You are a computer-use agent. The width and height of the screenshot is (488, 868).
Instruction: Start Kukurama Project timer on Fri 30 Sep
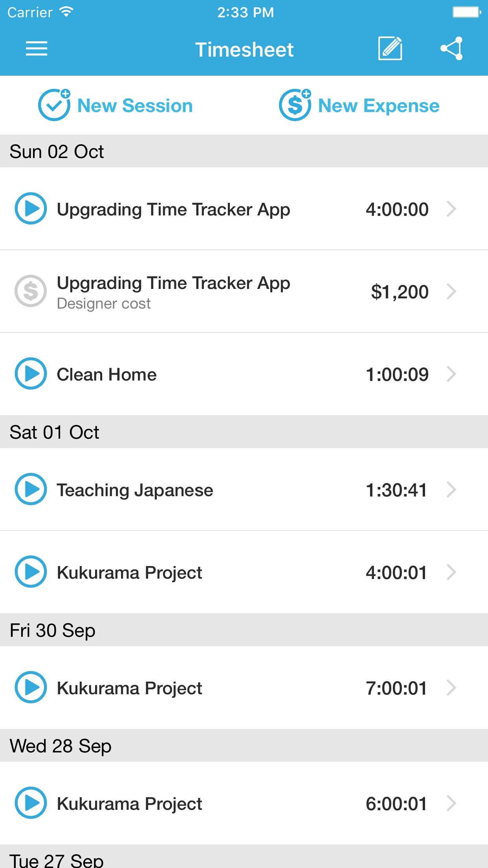(x=31, y=687)
